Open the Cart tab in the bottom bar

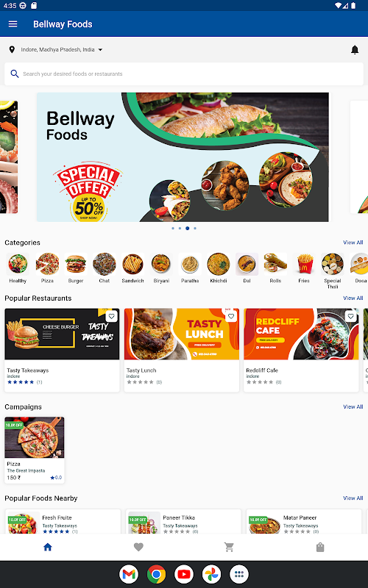(x=229, y=547)
